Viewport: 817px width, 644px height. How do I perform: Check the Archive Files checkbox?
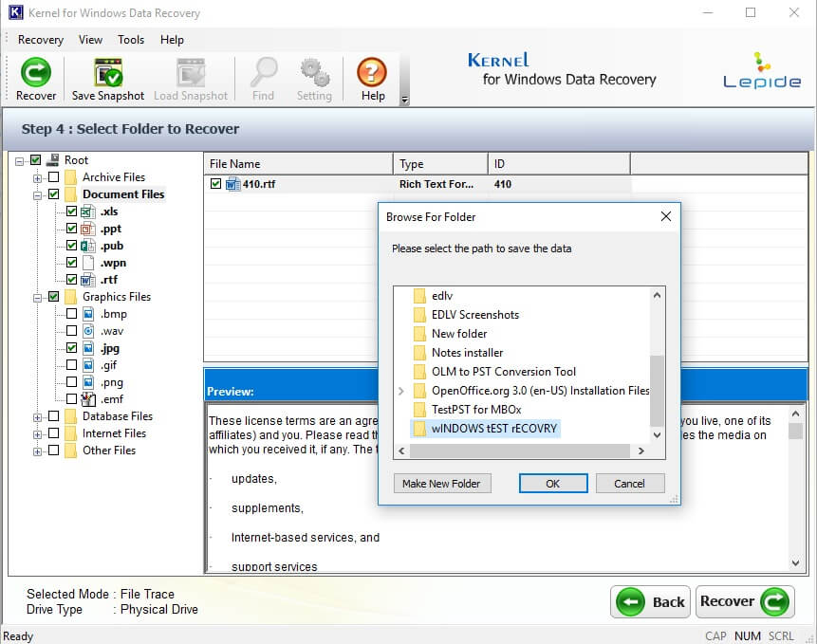[54, 177]
